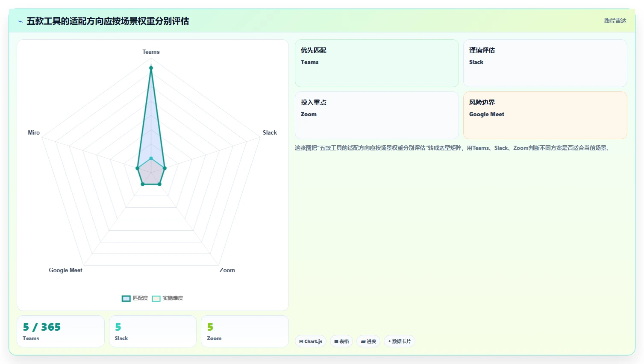This screenshot has height=364, width=644.
Task: Click the Slack axis label on the radar
Action: [270, 132]
